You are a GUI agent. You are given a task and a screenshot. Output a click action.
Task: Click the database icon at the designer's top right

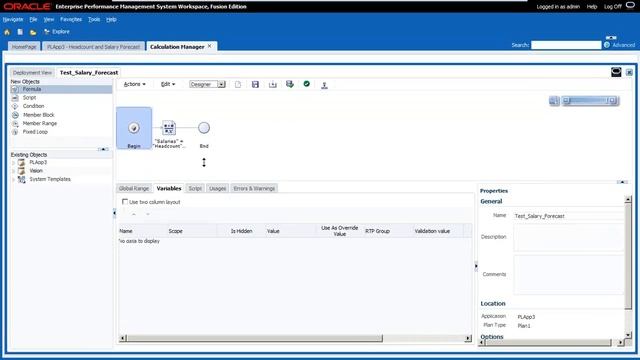[x=616, y=72]
